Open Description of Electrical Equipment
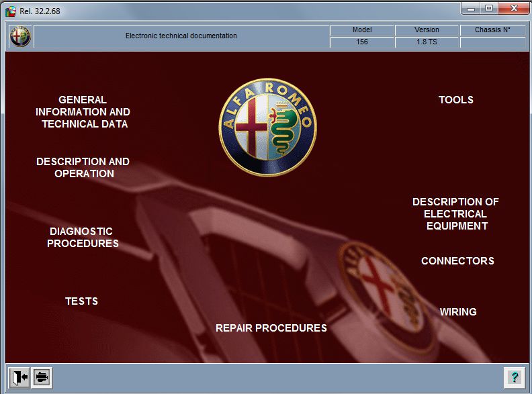The width and height of the screenshot is (532, 394). click(455, 214)
